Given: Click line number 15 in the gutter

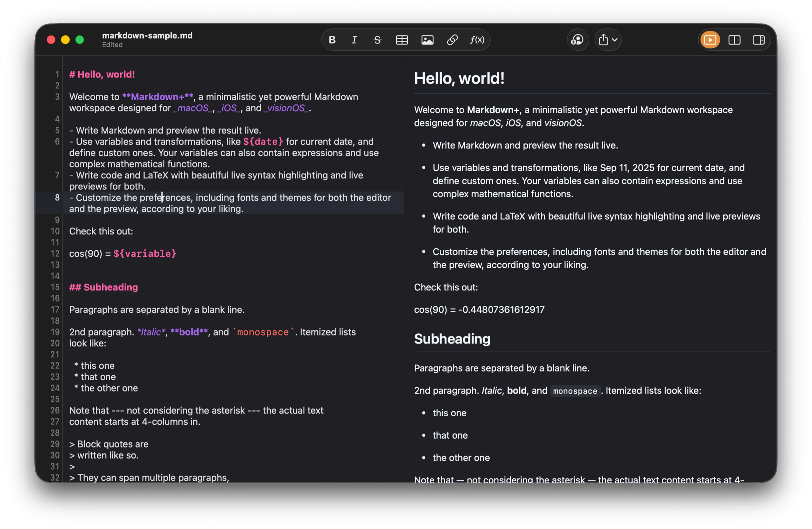Looking at the screenshot, I should click(x=55, y=288).
